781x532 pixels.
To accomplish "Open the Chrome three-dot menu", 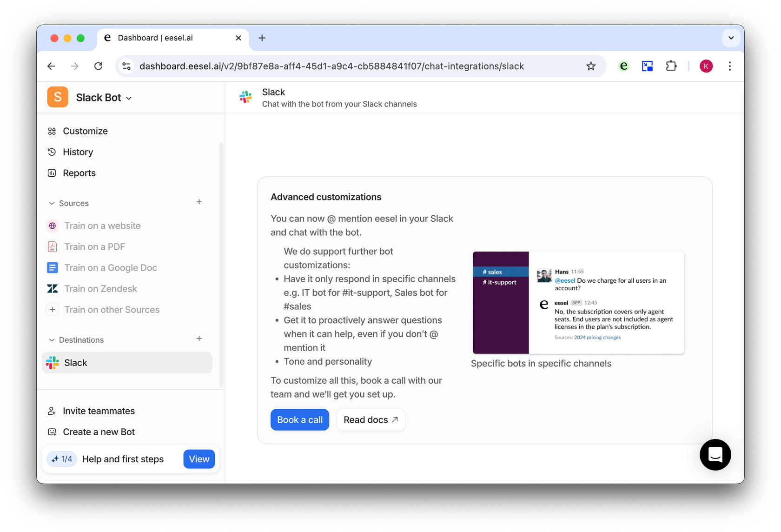I will (730, 66).
